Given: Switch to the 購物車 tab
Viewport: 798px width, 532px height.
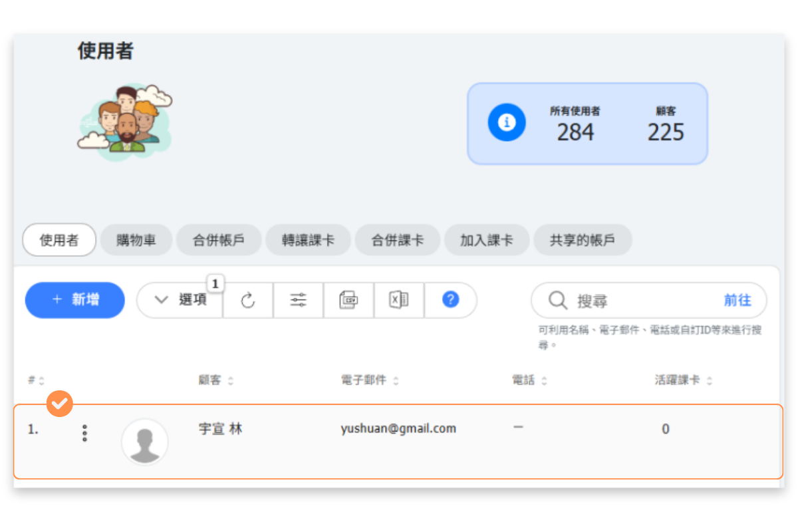Looking at the screenshot, I should [x=136, y=240].
